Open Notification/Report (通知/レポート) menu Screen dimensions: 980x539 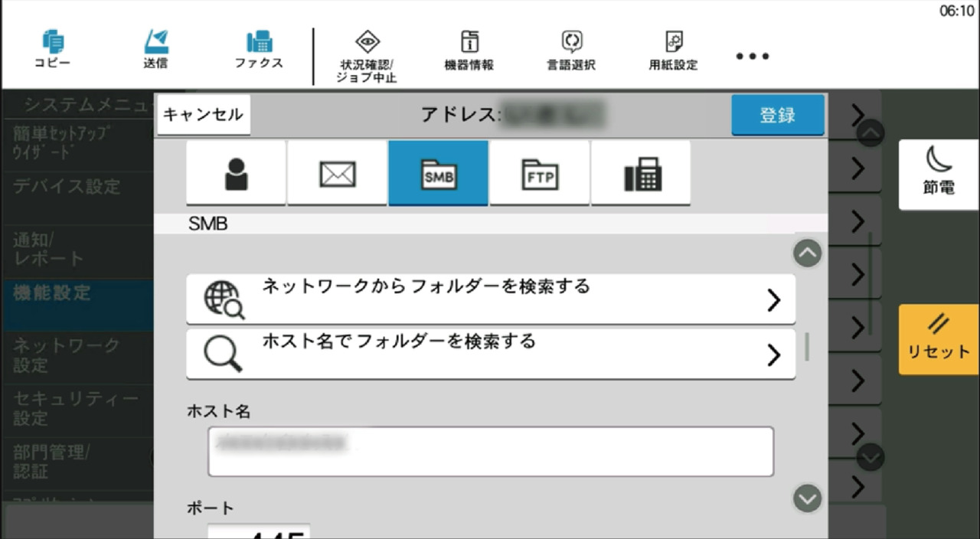[x=77, y=250]
